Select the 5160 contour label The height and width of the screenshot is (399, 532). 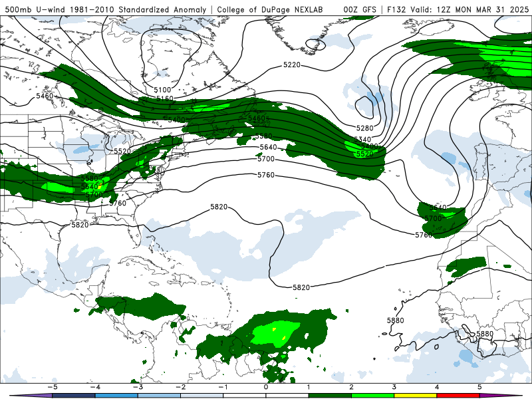pyautogui.click(x=165, y=98)
